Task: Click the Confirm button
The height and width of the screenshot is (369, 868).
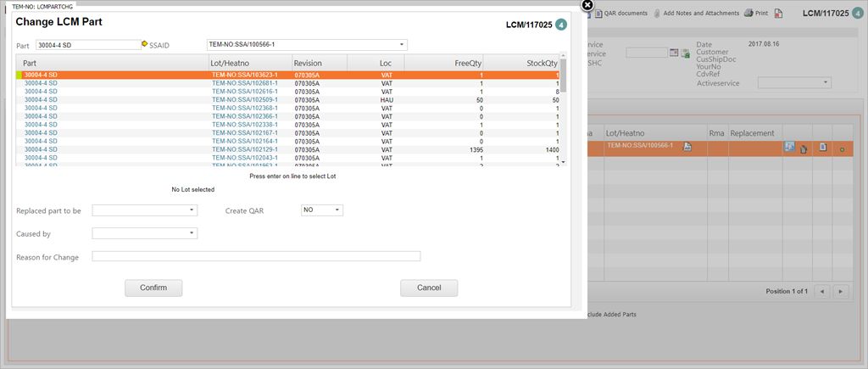Action: pyautogui.click(x=153, y=288)
